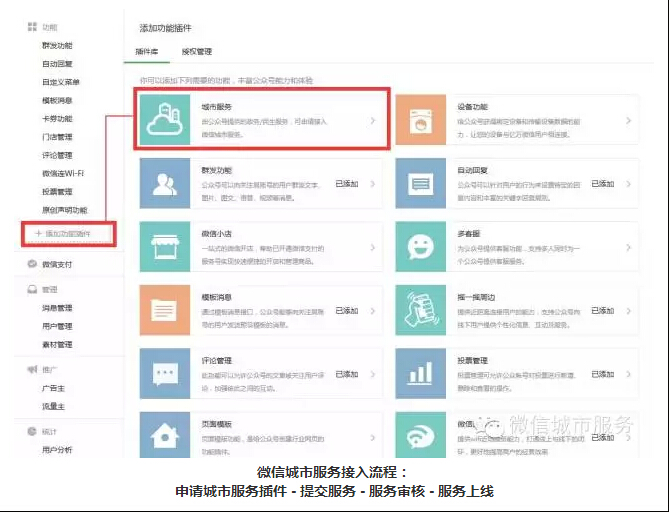Click the 添加功能插件 sidebar button
The width and height of the screenshot is (669, 512).
coord(69,233)
